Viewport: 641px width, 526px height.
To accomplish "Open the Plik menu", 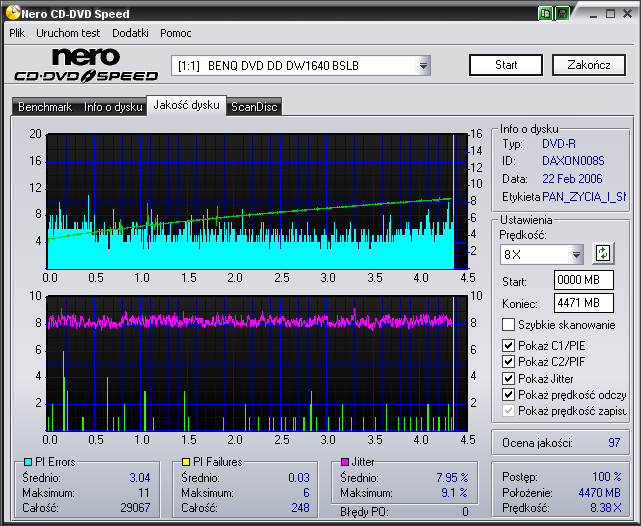I will click(17, 33).
